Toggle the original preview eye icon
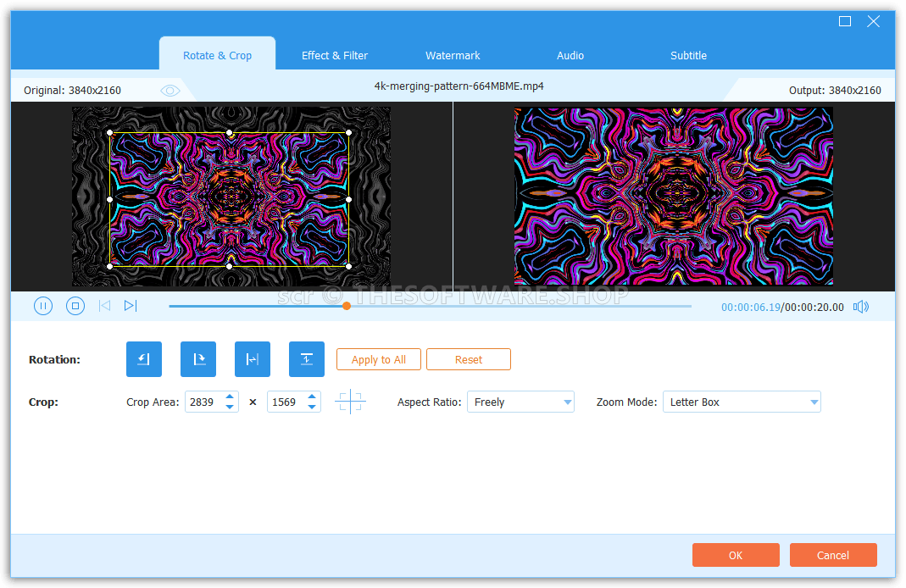The height and width of the screenshot is (588, 906). point(170,91)
